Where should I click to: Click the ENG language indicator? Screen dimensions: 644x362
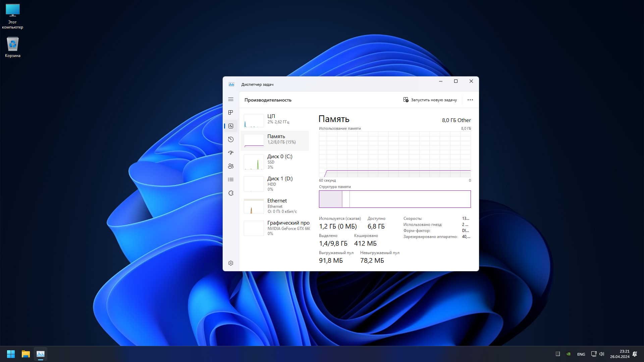[x=581, y=354]
